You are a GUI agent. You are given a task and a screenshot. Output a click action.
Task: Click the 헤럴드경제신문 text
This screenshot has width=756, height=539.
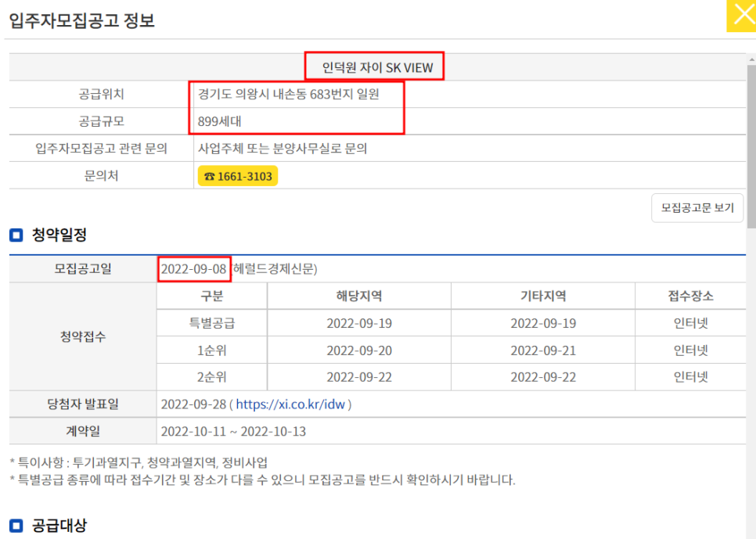tap(273, 269)
